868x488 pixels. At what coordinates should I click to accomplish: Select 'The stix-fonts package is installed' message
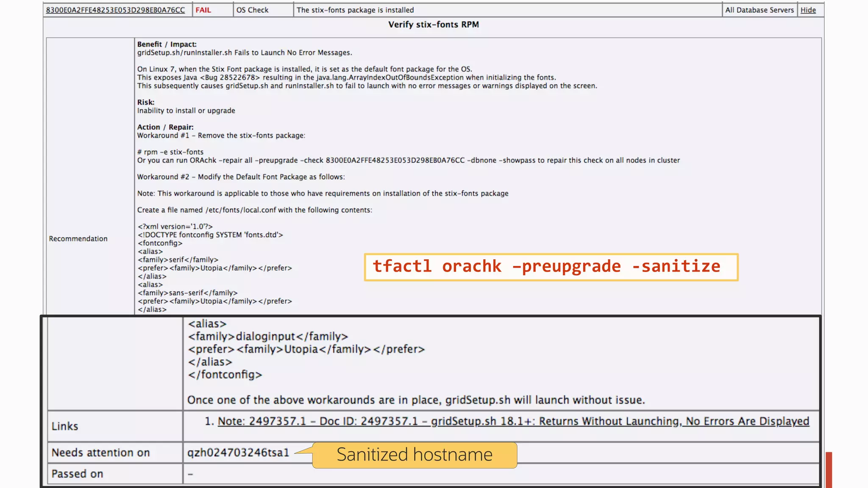(355, 10)
